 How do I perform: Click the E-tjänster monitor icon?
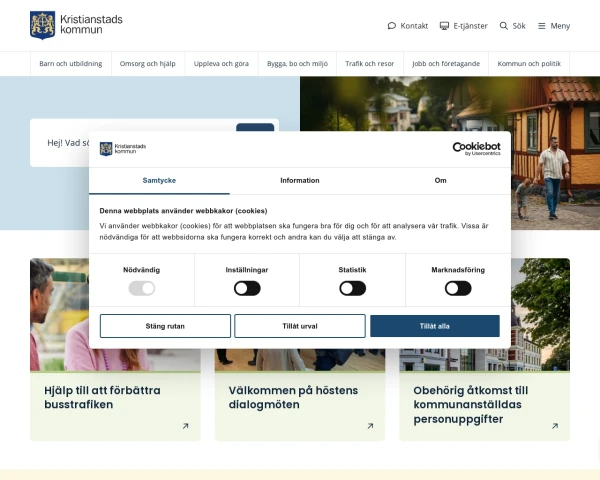[x=444, y=26]
